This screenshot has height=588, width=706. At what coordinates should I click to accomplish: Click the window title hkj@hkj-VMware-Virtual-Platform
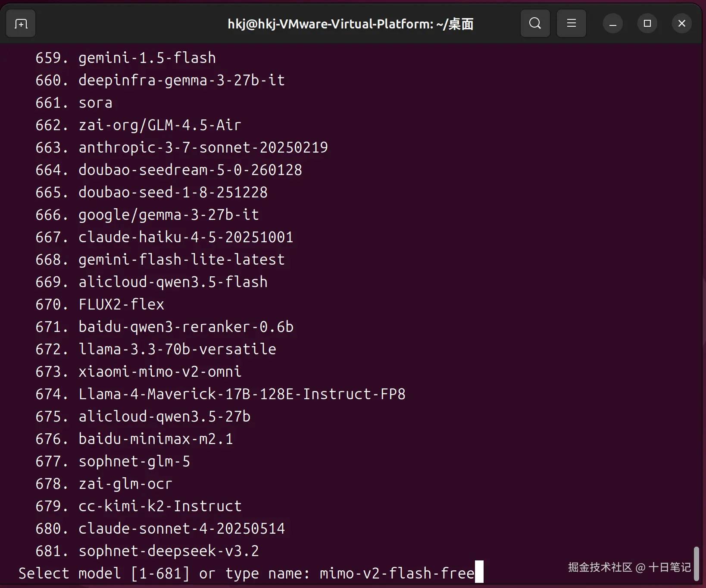point(350,24)
